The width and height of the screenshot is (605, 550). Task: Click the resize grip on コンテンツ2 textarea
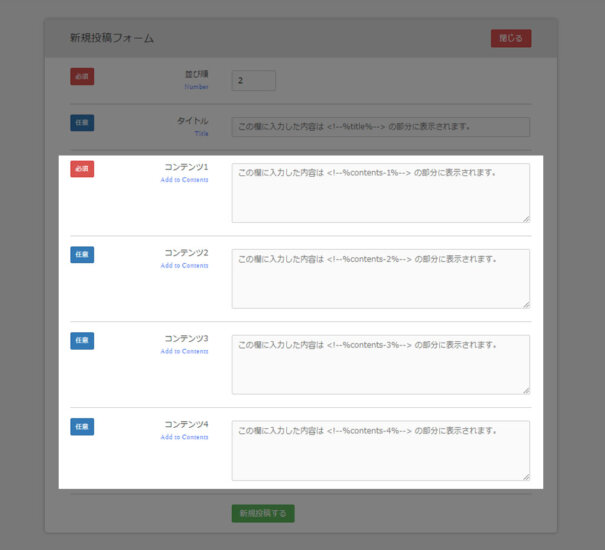tap(525, 304)
